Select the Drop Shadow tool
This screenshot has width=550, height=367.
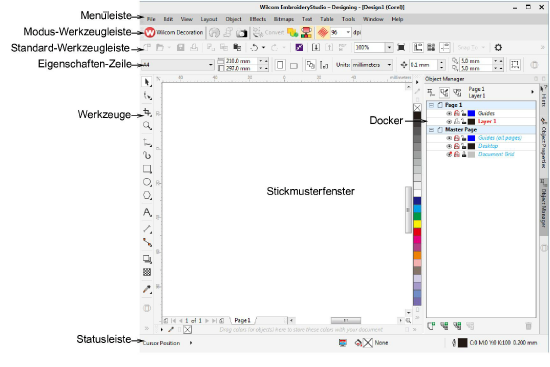[147, 259]
